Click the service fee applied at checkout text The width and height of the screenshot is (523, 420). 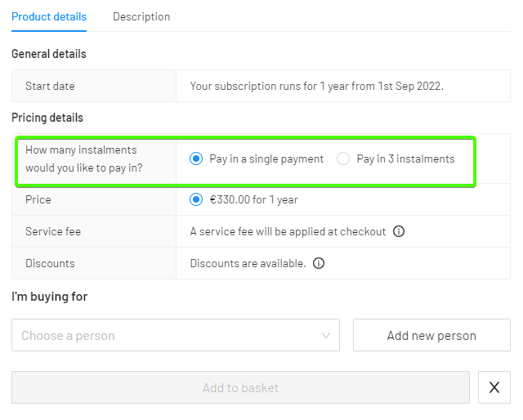click(288, 231)
